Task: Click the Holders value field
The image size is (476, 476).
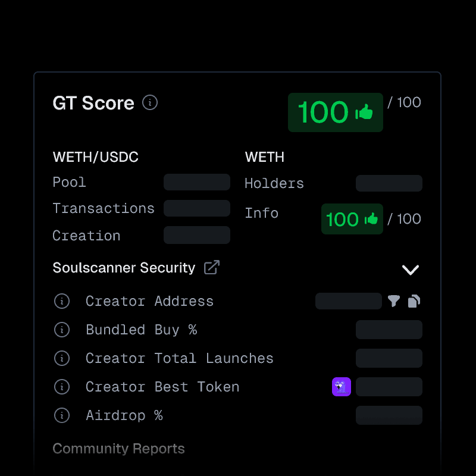Action: [x=389, y=183]
